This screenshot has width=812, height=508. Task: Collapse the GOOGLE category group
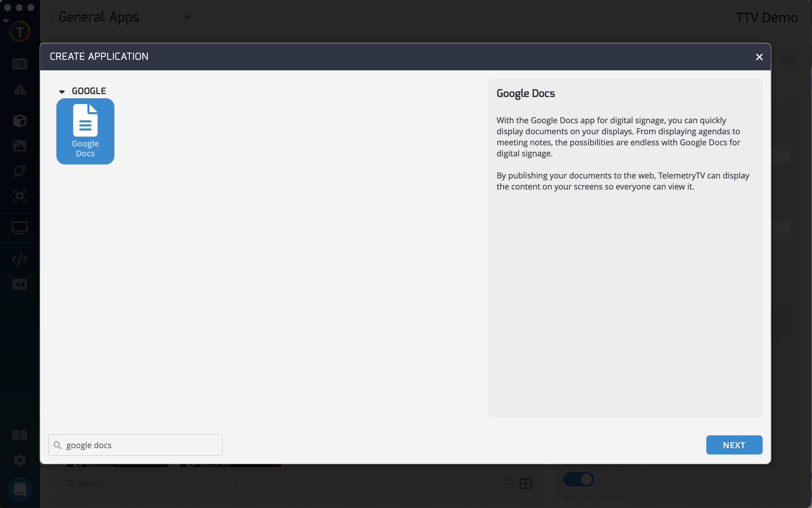tap(62, 91)
